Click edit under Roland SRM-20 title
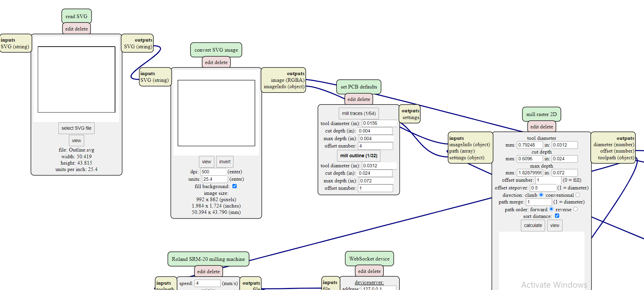 click(201, 272)
